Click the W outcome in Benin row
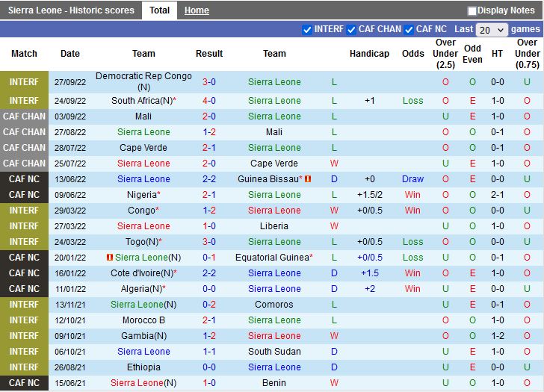This screenshot has height=392, width=544. 334,382
